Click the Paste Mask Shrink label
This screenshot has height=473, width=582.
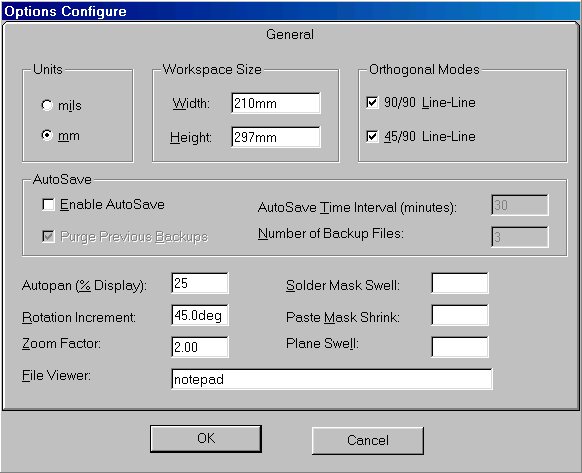(343, 317)
